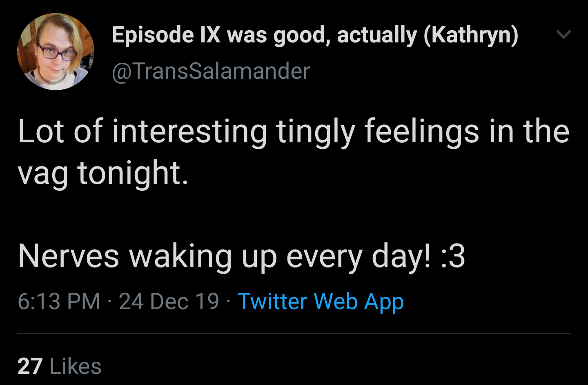Click the word "Twitter" in the source link

272,301
